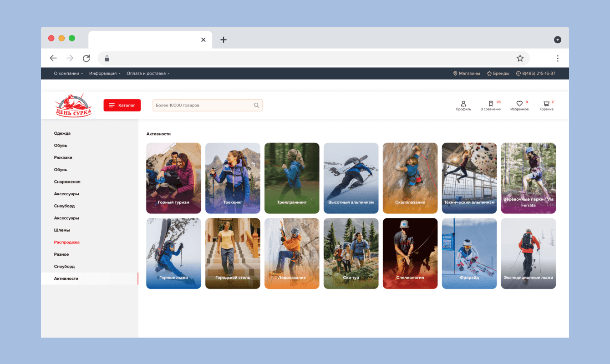
Task: Expand the Информация dropdown
Action: tap(105, 73)
